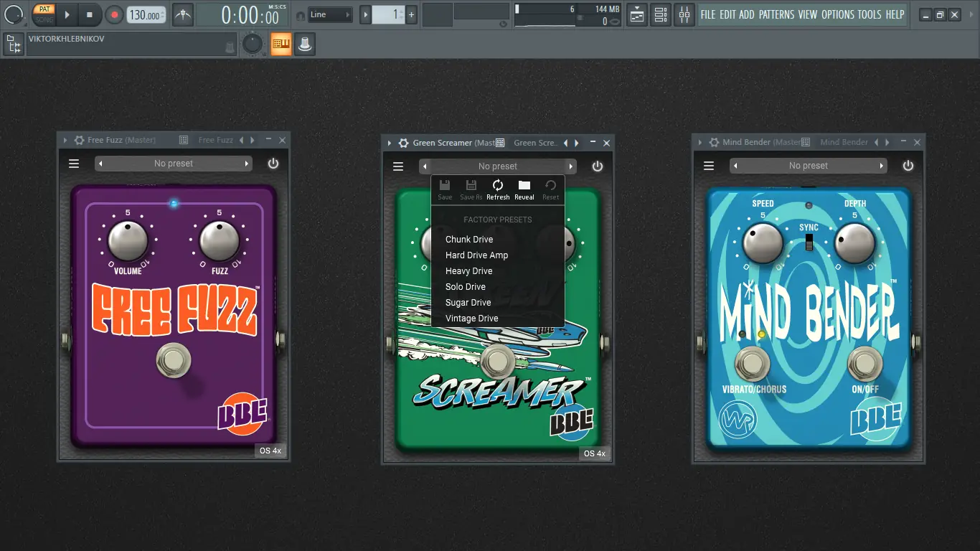Screen dimensions: 980x551
Task: Select the Chunk Drive preset
Action: 469,240
